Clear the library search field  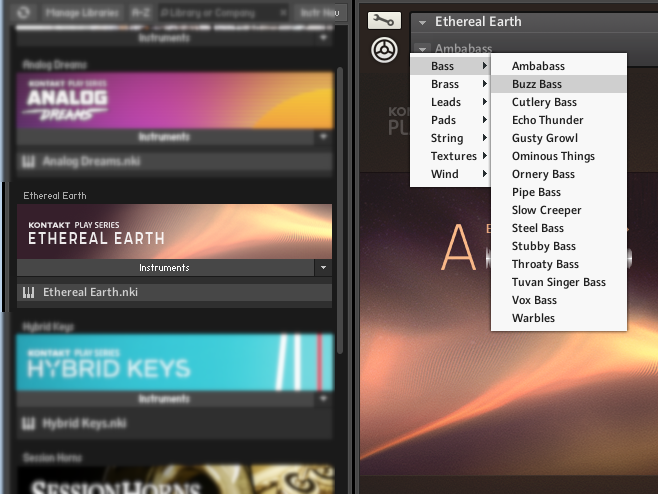point(284,13)
